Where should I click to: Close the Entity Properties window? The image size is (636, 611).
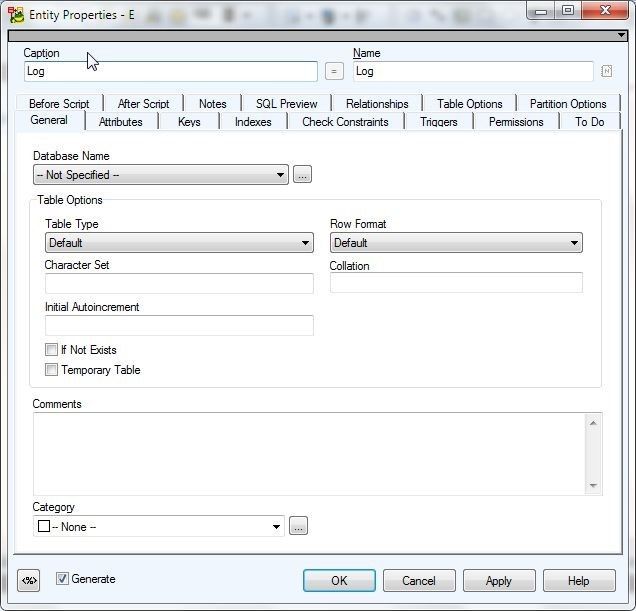pos(605,11)
